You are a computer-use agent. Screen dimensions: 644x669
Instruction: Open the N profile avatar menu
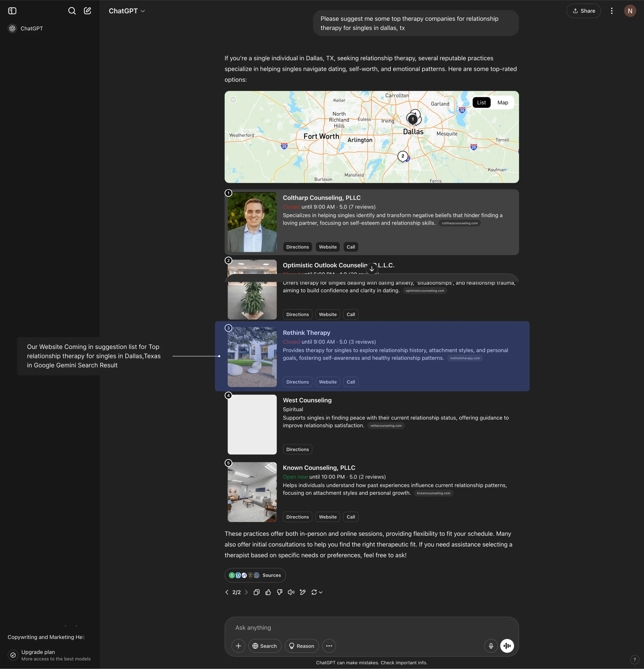coord(630,11)
